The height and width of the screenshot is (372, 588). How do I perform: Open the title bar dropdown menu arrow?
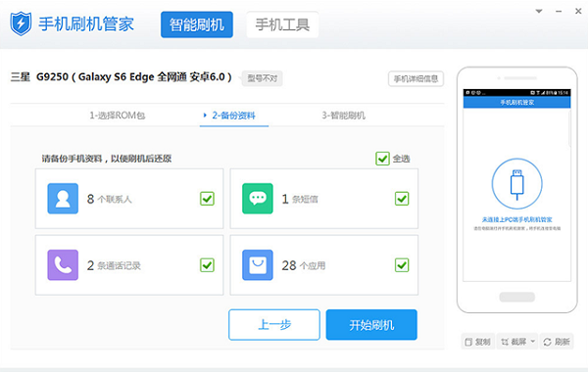click(x=539, y=11)
